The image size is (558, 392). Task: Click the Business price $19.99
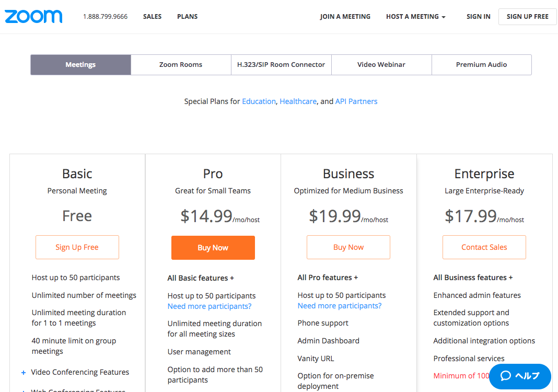point(335,216)
